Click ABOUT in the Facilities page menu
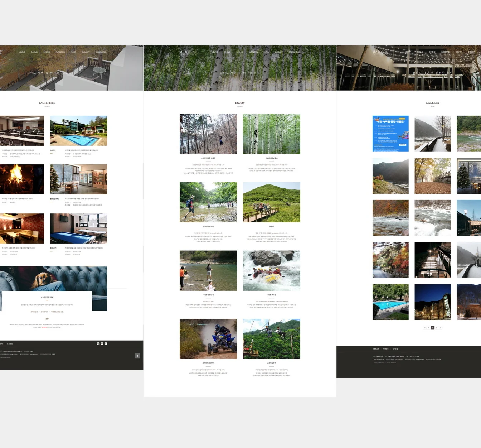 (22, 52)
